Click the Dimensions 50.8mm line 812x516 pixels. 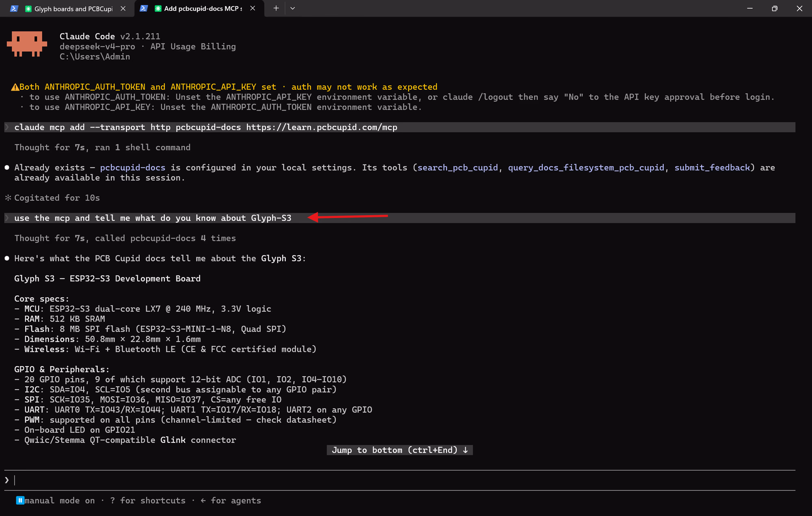coord(107,339)
